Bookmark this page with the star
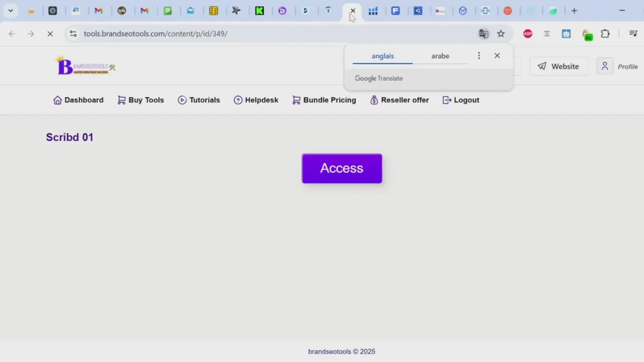This screenshot has width=644, height=362. (x=501, y=34)
